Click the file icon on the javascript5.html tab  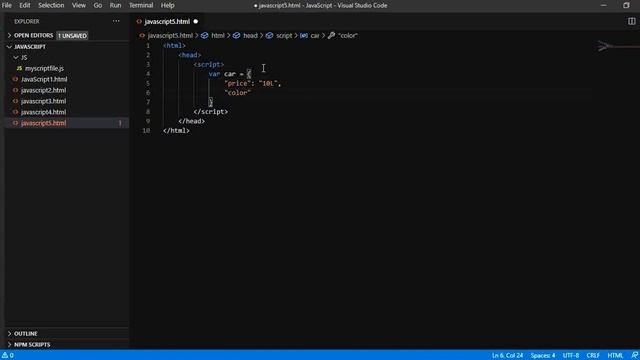(x=139, y=21)
